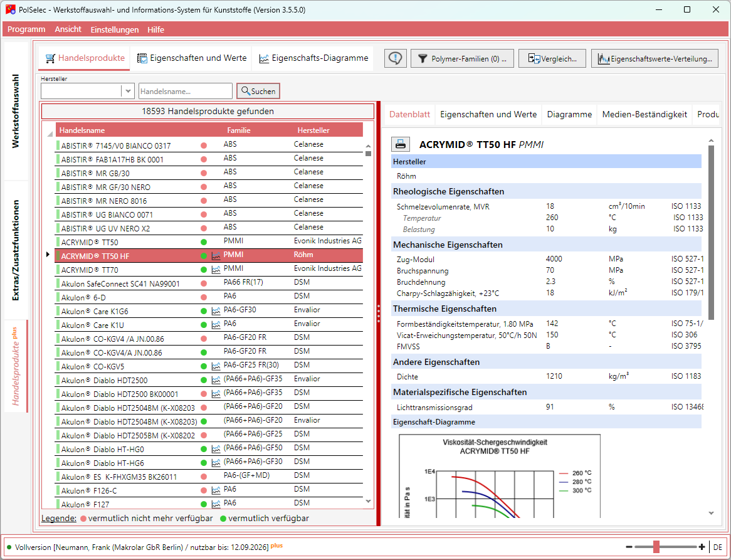Click red dot of Akulon ES K-FHXGM35 BK26011
Screen dimensions: 731x560
click(x=204, y=477)
